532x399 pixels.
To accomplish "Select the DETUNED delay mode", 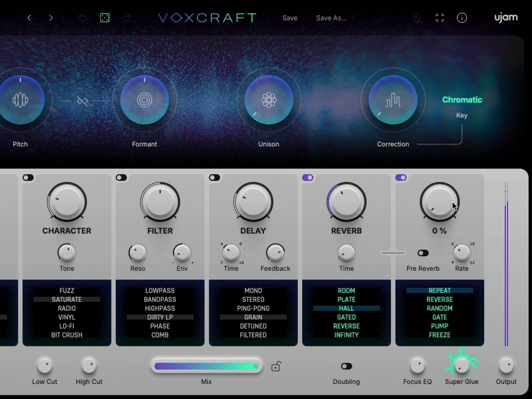I will pyautogui.click(x=253, y=326).
